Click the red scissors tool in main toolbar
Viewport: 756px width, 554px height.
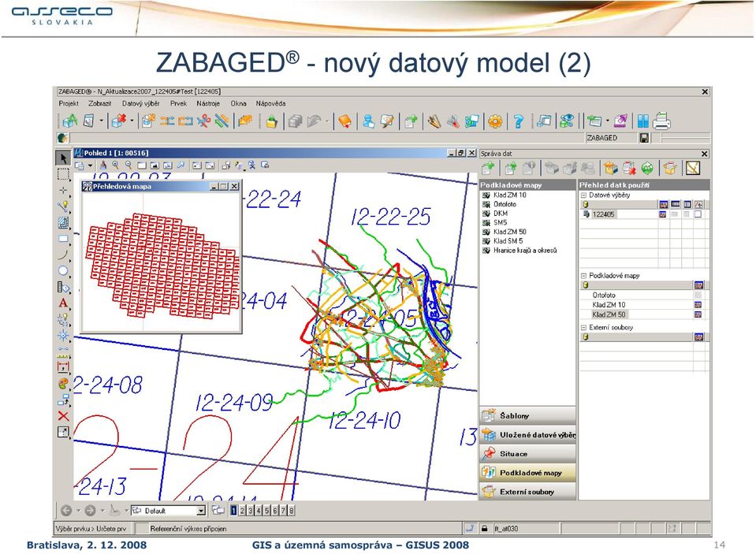click(204, 121)
